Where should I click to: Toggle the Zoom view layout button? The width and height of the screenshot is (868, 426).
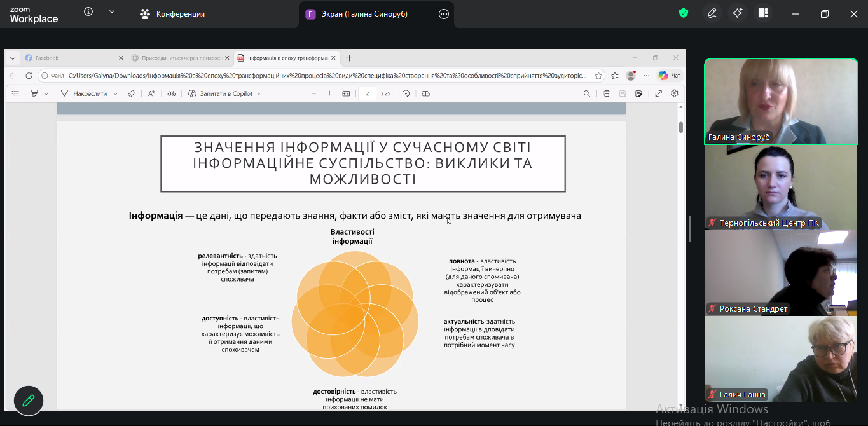tap(763, 13)
